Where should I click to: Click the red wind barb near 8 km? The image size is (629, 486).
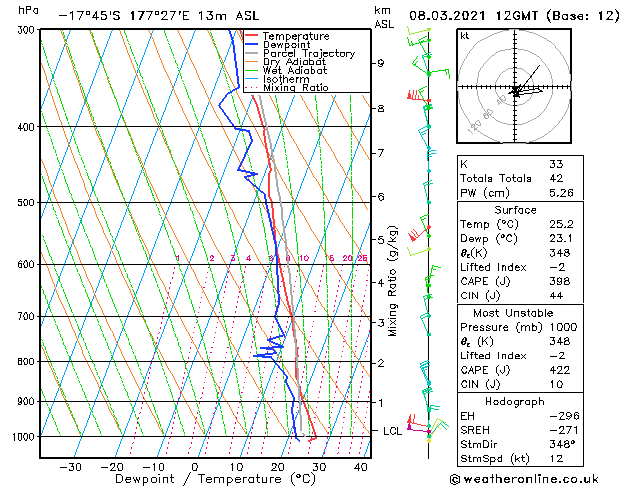pos(418,96)
